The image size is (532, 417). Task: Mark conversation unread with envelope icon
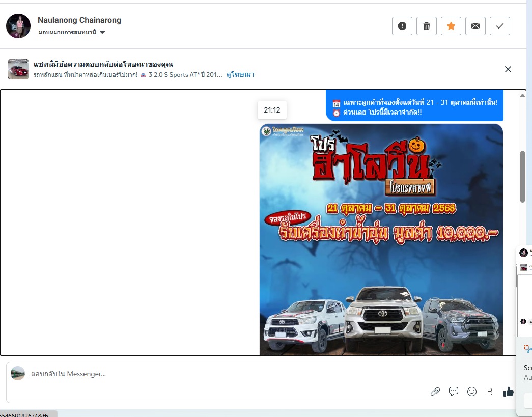click(x=475, y=26)
